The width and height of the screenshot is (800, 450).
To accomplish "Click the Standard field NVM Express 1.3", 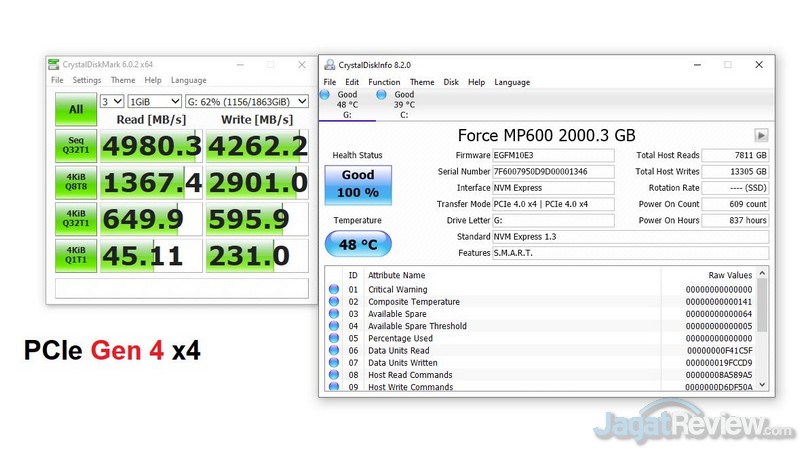I will pyautogui.click(x=631, y=237).
